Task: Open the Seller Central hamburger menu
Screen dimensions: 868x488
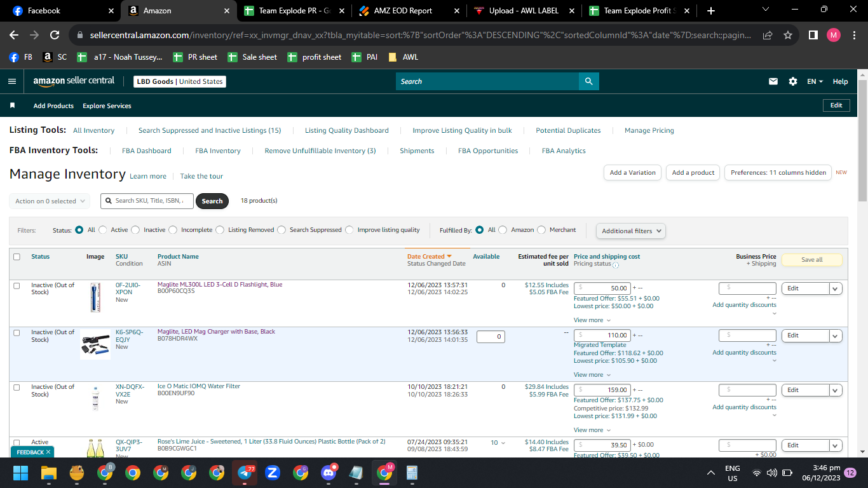Action: (12, 81)
